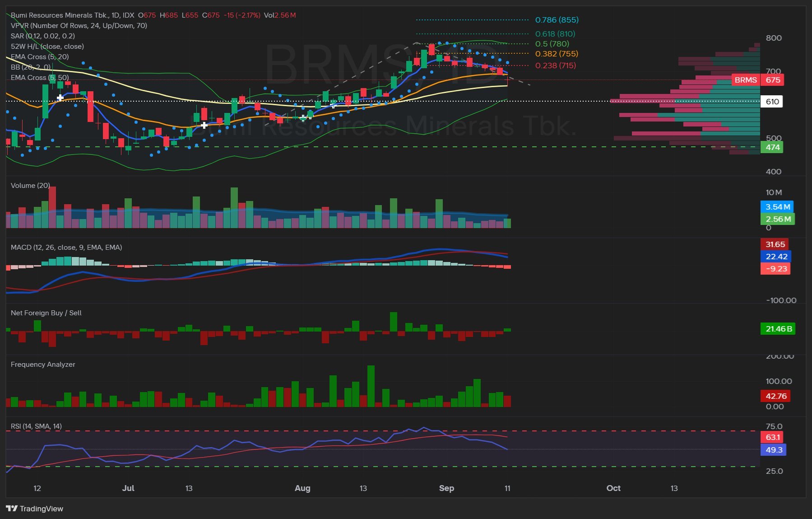Click the -100.00 MACD axis value
Image resolution: width=812 pixels, height=519 pixels.
(x=781, y=300)
